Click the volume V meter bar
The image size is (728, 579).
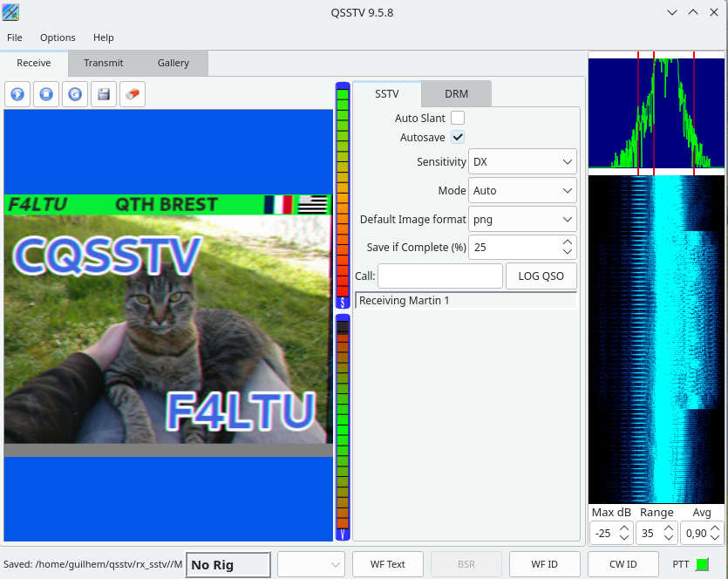[343, 427]
